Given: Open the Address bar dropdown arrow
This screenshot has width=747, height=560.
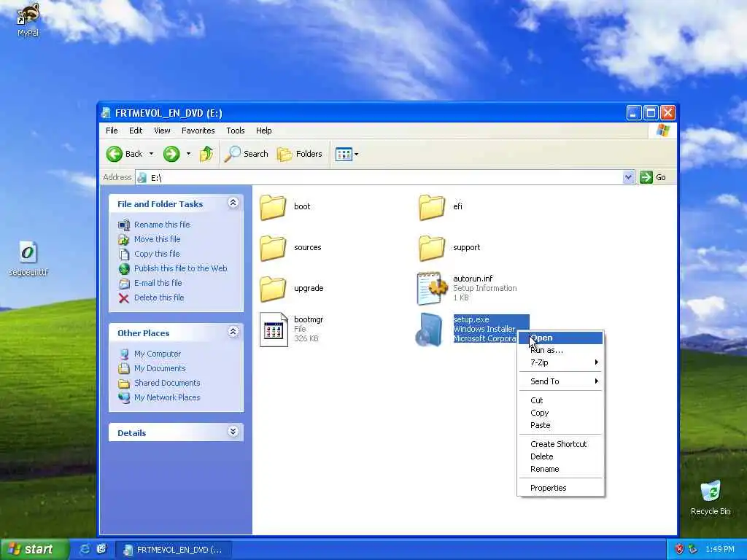Looking at the screenshot, I should 628,177.
